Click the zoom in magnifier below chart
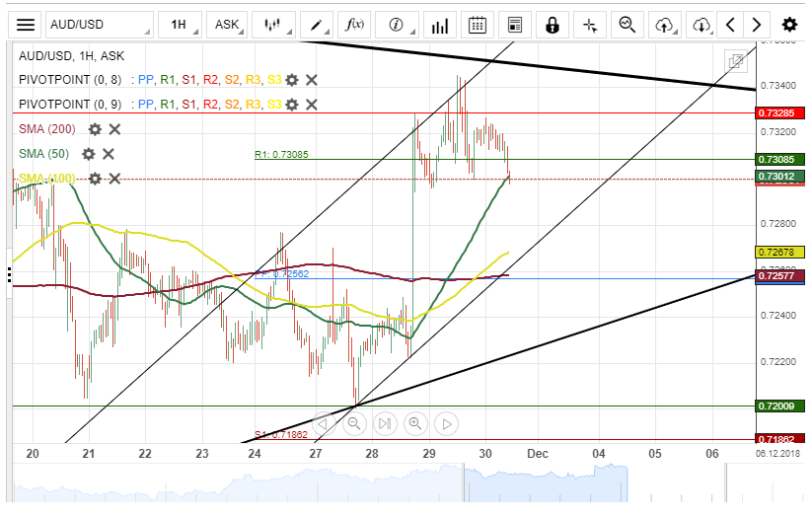812x518 pixels. (x=414, y=424)
